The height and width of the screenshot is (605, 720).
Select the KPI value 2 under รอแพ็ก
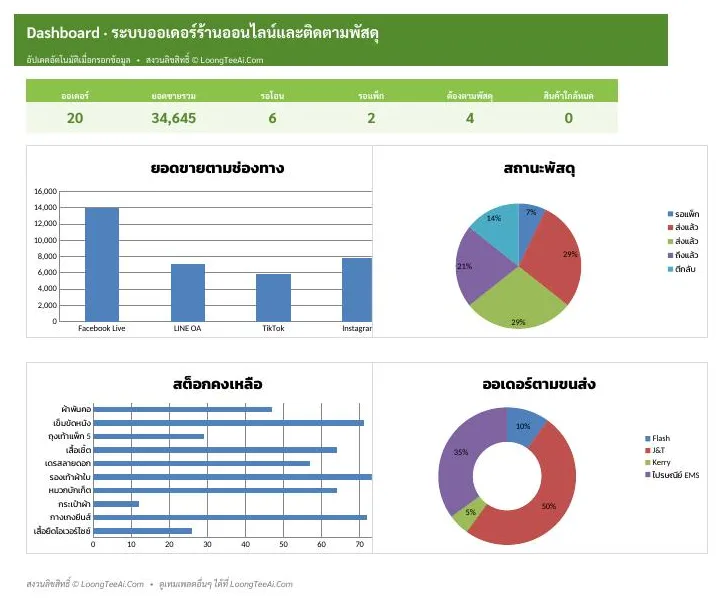(371, 118)
